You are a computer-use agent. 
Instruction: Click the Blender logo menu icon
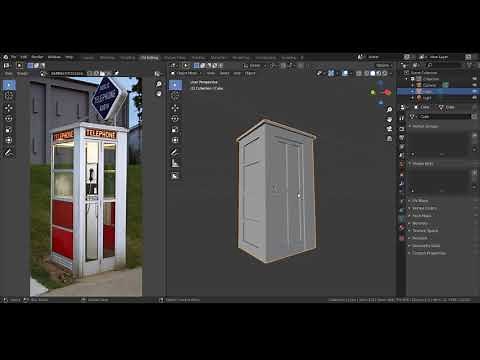(x=5, y=57)
